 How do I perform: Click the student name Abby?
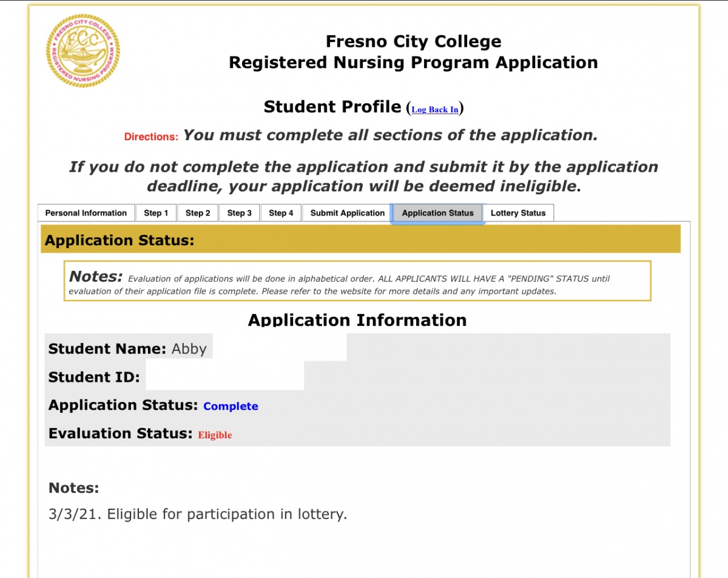coord(189,349)
